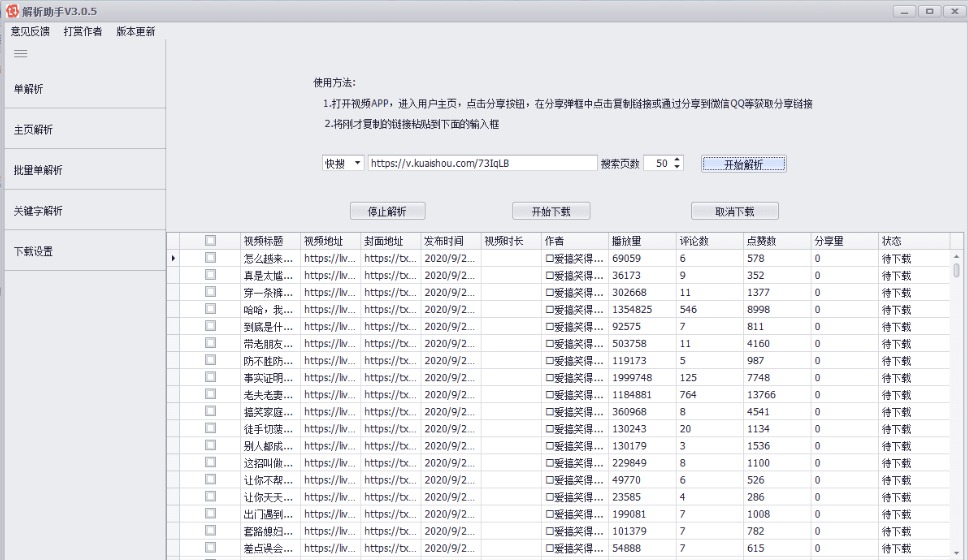968x560 pixels.
Task: Sort by the 视频标题 column header
Action: click(270, 241)
